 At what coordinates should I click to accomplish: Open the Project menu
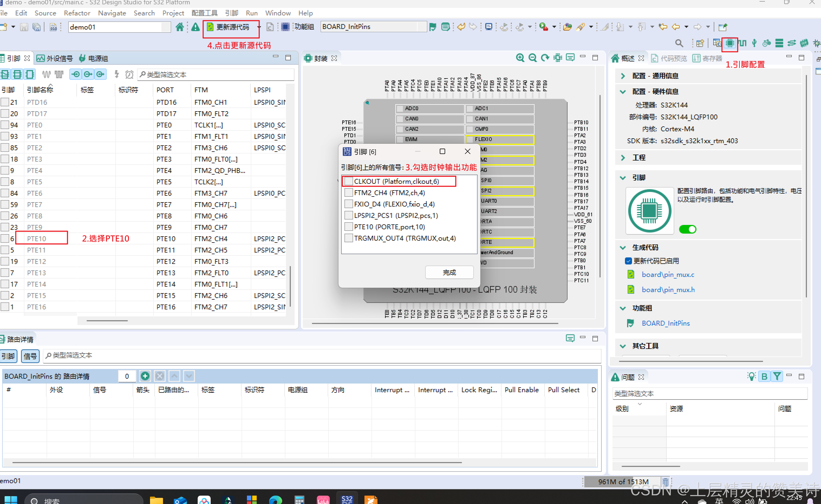point(173,13)
